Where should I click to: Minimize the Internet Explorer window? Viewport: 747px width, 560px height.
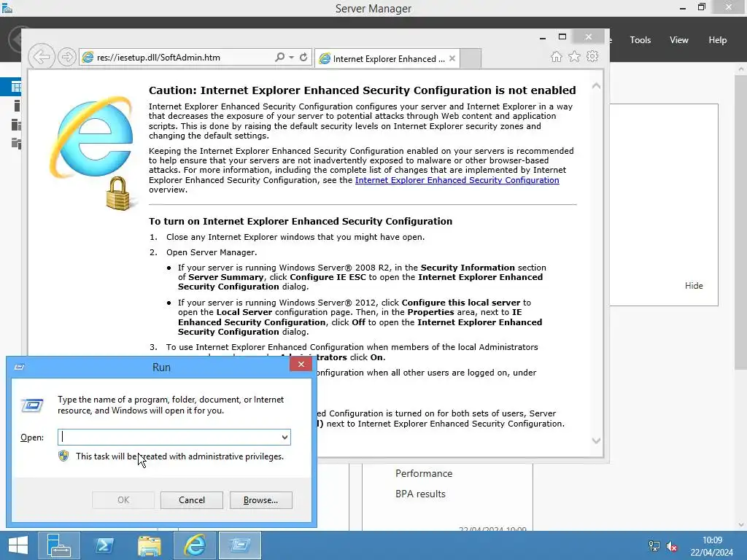pyautogui.click(x=543, y=37)
